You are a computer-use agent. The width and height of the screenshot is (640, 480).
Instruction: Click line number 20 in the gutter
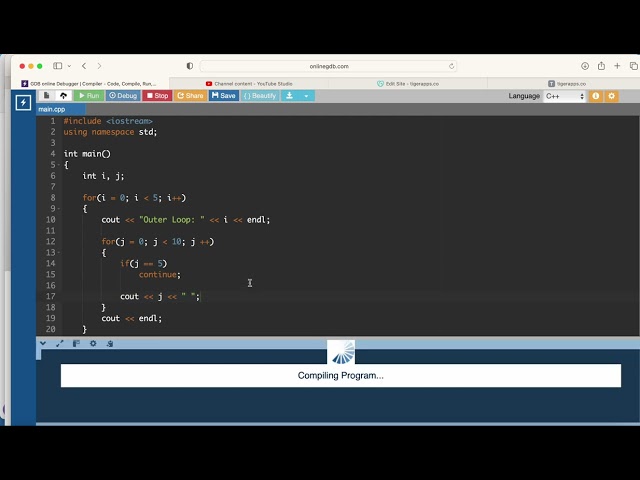[51, 329]
